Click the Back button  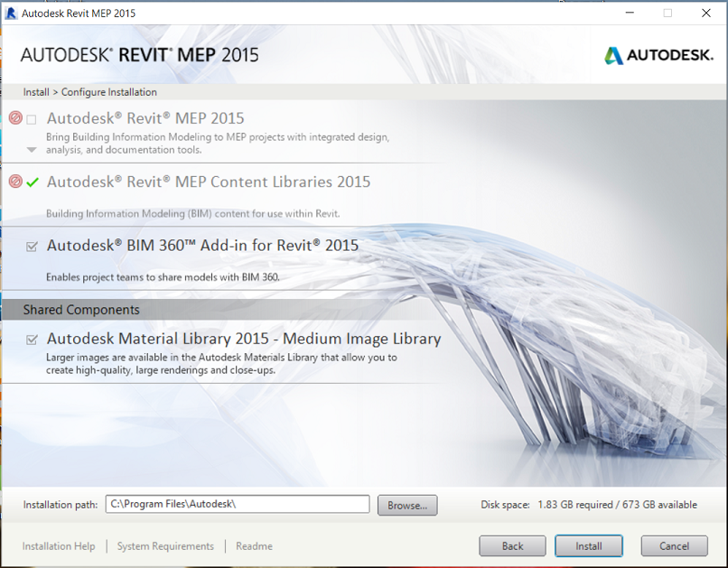(x=512, y=546)
